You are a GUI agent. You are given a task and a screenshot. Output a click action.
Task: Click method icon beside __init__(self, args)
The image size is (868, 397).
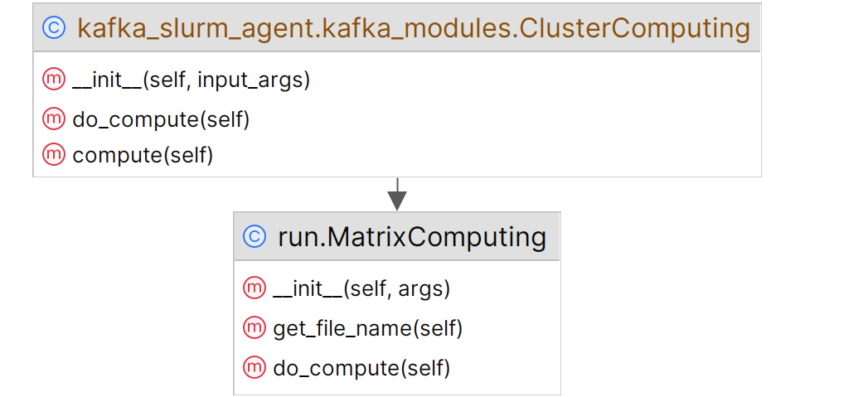(255, 288)
